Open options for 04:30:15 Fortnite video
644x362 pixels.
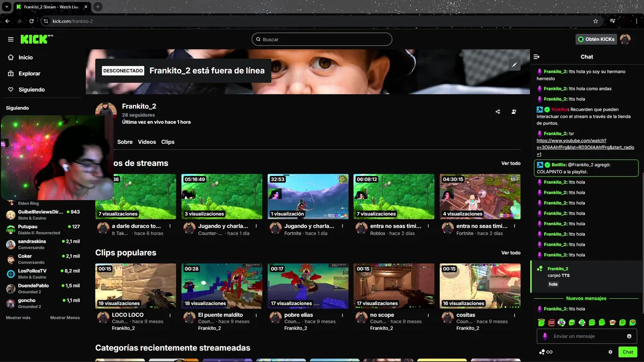[514, 226]
